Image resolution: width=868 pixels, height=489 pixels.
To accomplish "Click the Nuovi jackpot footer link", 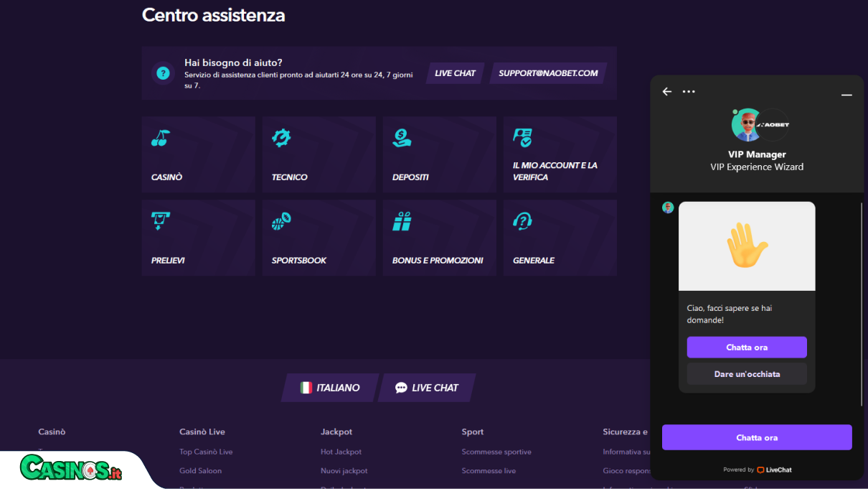I will click(344, 471).
